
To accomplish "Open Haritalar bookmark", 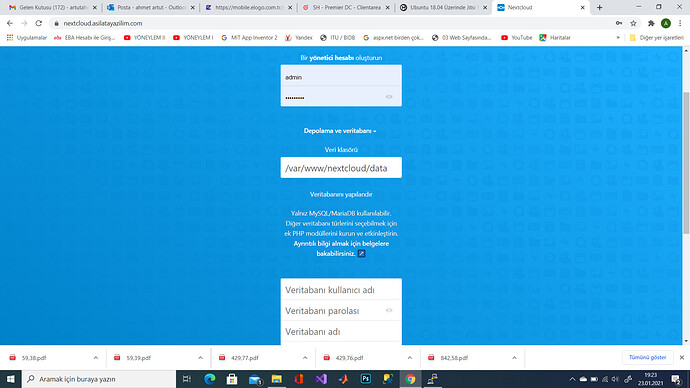I will point(554,38).
